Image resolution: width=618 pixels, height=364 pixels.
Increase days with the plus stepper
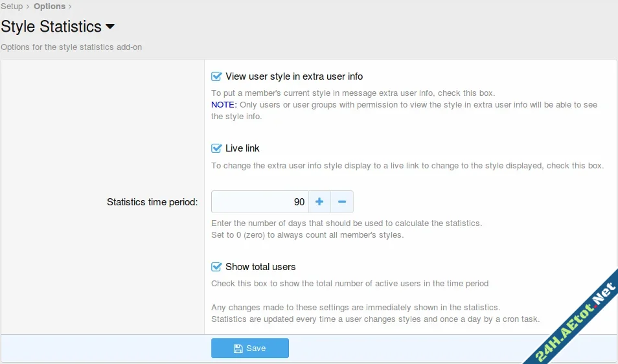click(x=319, y=202)
